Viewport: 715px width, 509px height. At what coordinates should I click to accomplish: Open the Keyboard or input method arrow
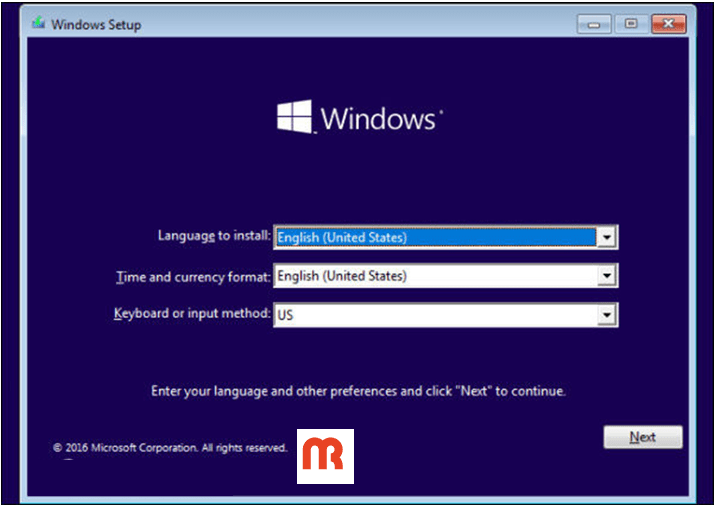(606, 315)
